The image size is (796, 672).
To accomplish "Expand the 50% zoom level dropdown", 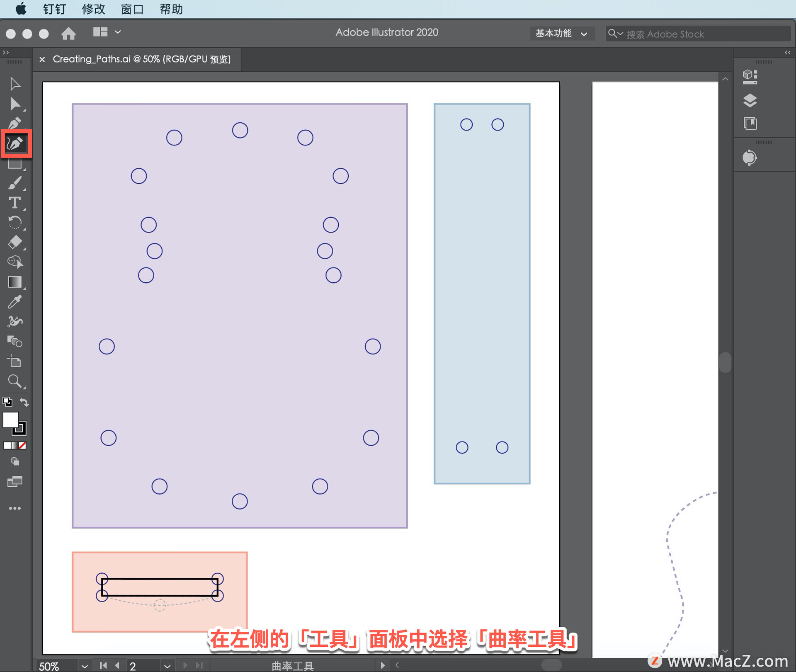I will pyautogui.click(x=85, y=666).
